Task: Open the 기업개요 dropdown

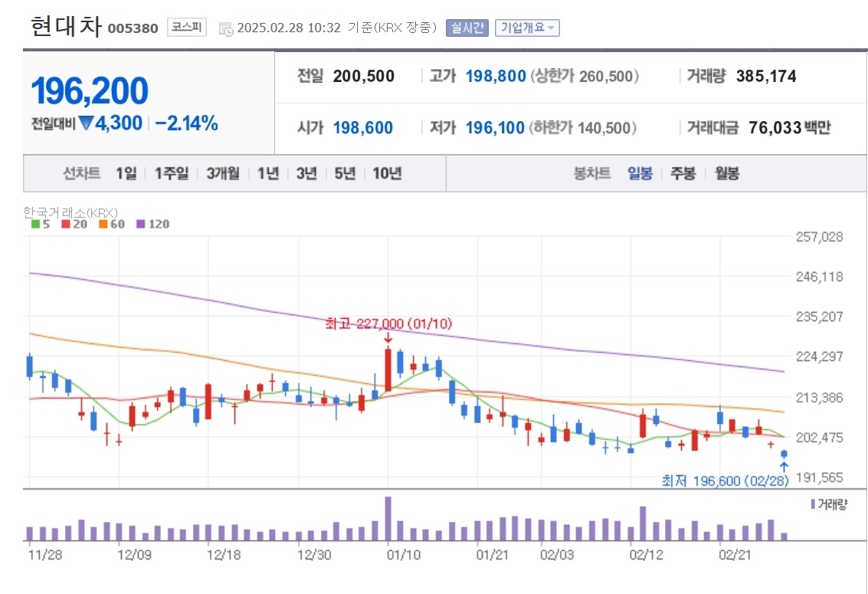Action: (527, 28)
